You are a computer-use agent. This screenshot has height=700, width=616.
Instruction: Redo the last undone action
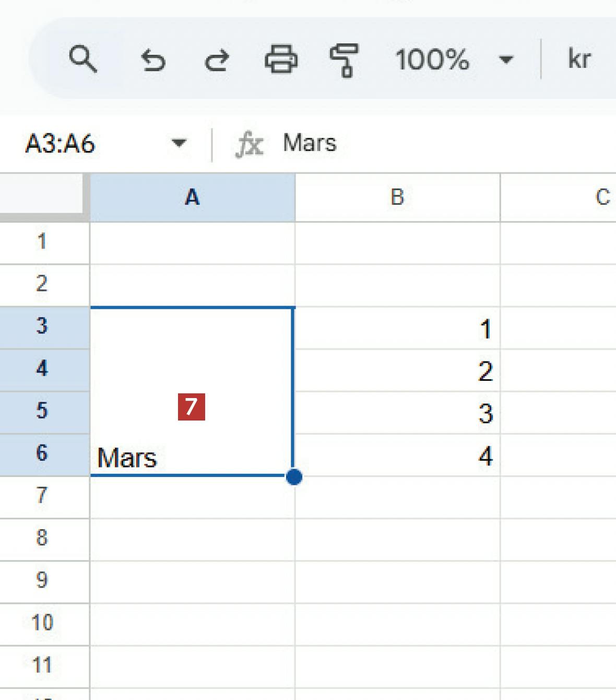click(216, 60)
